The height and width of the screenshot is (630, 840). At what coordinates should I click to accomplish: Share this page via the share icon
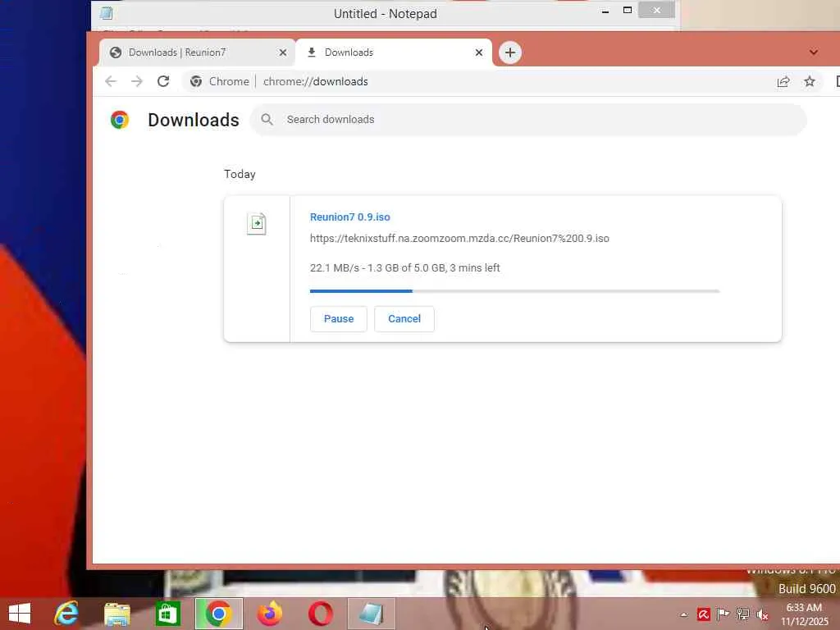(783, 81)
